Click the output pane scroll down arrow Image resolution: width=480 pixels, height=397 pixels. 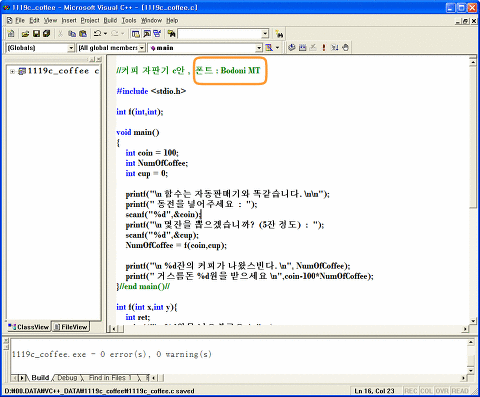click(x=471, y=370)
